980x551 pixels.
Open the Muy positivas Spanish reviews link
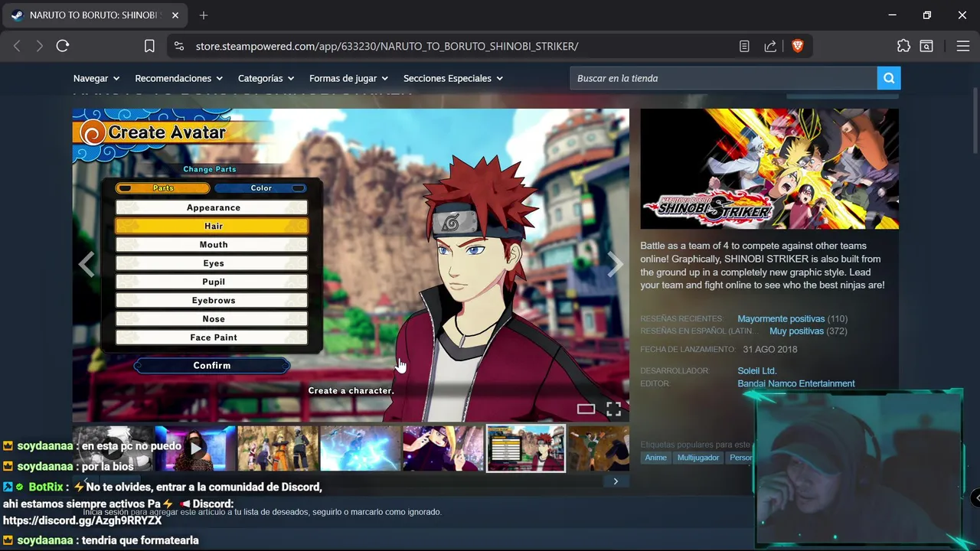pos(796,331)
